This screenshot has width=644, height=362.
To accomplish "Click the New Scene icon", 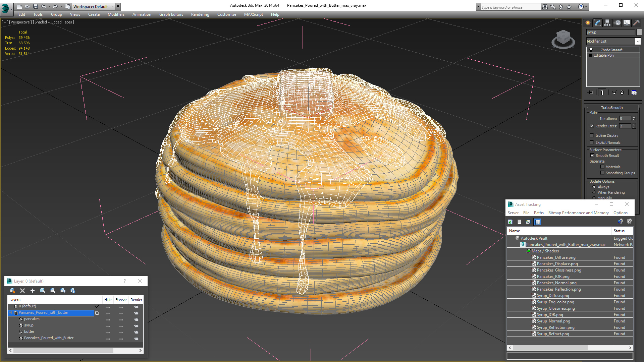I will coord(19,6).
